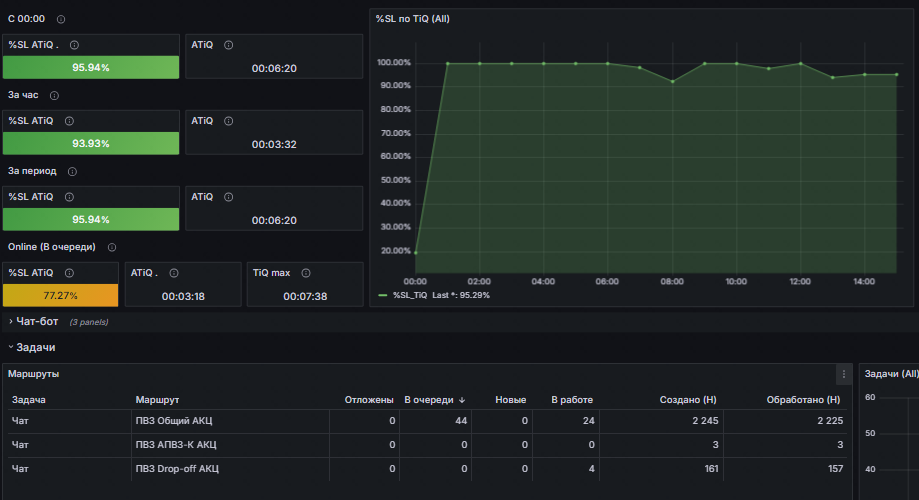Viewport: 919px width, 500px height.
Task: Click the 08:00 data point on chart
Action: [x=672, y=81]
